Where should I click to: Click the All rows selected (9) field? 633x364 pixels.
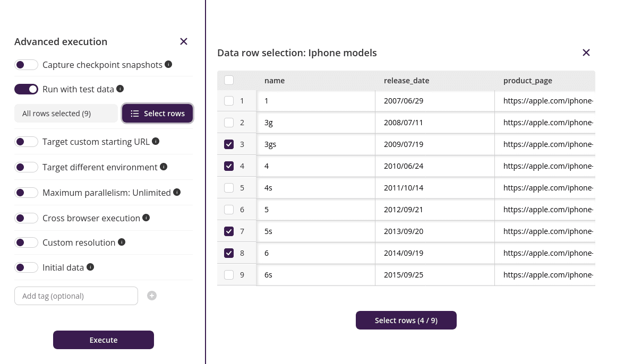[x=66, y=113]
